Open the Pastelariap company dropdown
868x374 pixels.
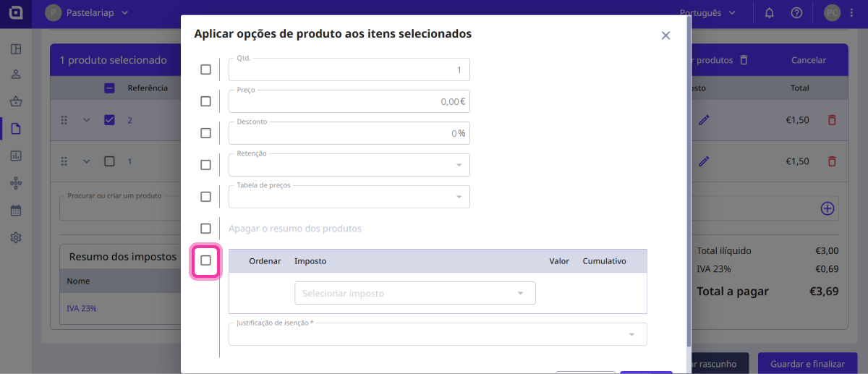(88, 13)
